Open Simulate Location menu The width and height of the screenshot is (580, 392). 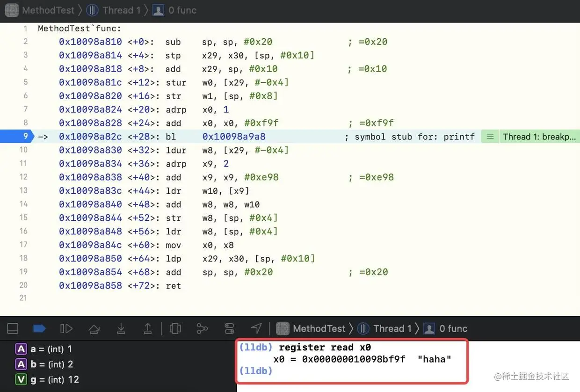[256, 328]
